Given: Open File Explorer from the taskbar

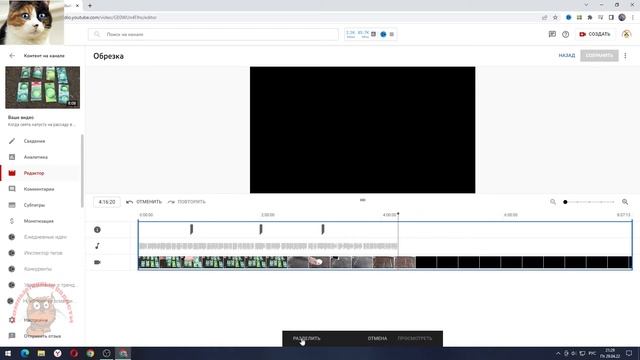Looking at the screenshot, I should 41,353.
